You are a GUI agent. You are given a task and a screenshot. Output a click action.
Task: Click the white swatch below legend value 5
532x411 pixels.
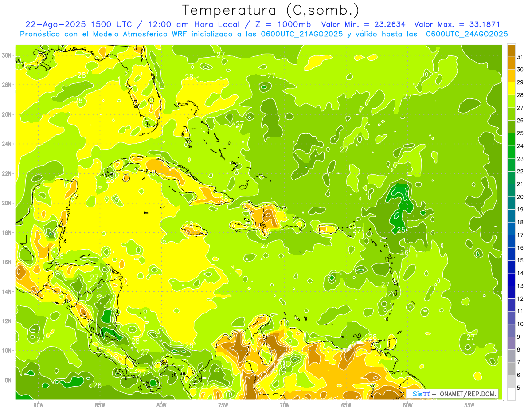coord(511,394)
